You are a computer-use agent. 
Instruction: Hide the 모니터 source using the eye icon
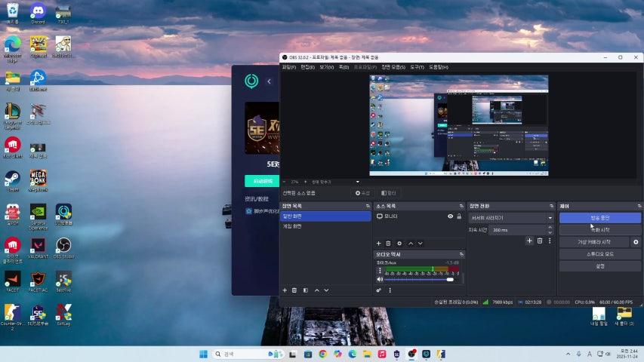pos(450,216)
